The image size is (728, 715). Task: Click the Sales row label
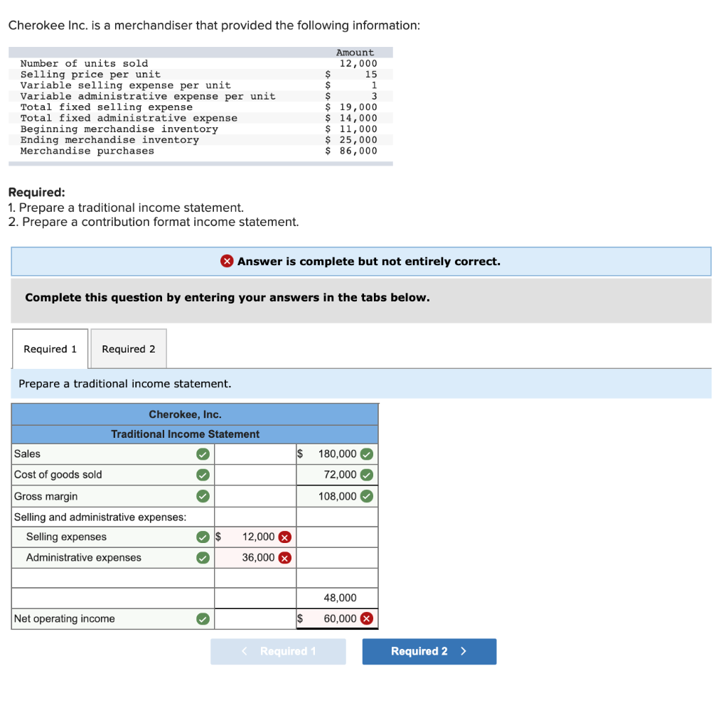tap(27, 454)
